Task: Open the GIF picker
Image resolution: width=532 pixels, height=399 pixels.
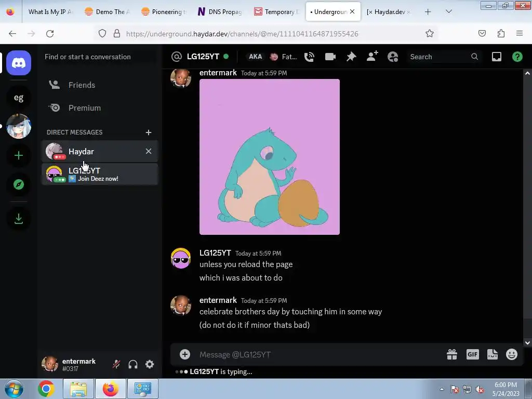Action: (x=472, y=354)
